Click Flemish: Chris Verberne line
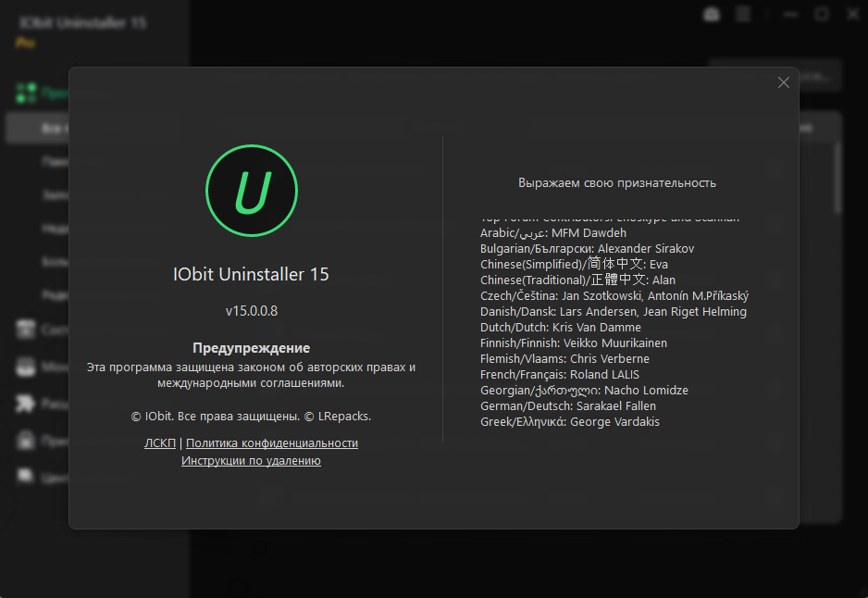 (x=564, y=359)
